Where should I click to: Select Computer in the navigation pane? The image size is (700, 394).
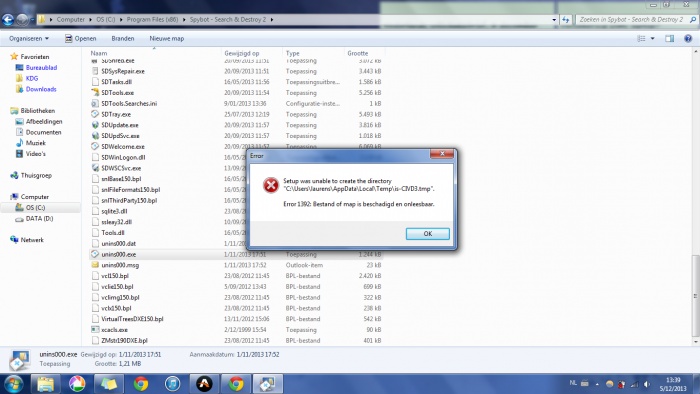(34, 197)
